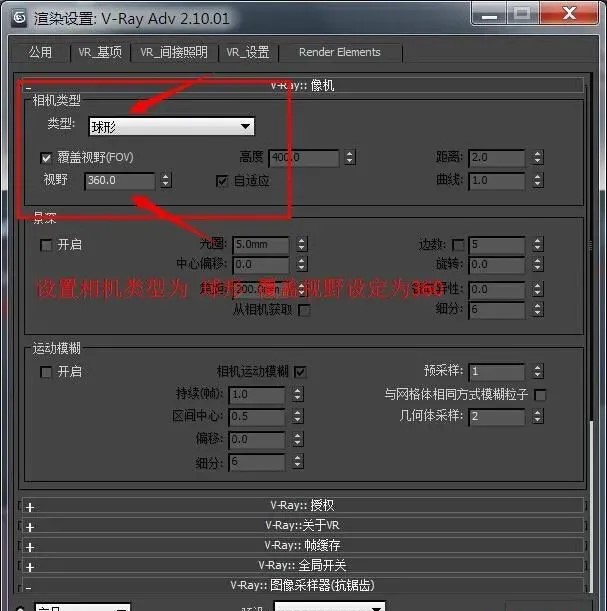This screenshot has height=611, width=607.
Task: Click the 中心偏移 value field
Action: tap(261, 265)
